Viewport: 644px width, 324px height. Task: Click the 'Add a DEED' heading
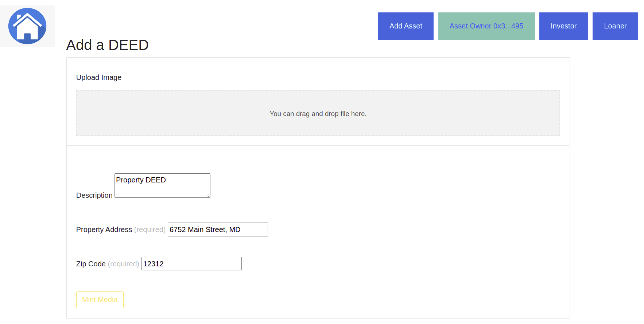pyautogui.click(x=107, y=45)
